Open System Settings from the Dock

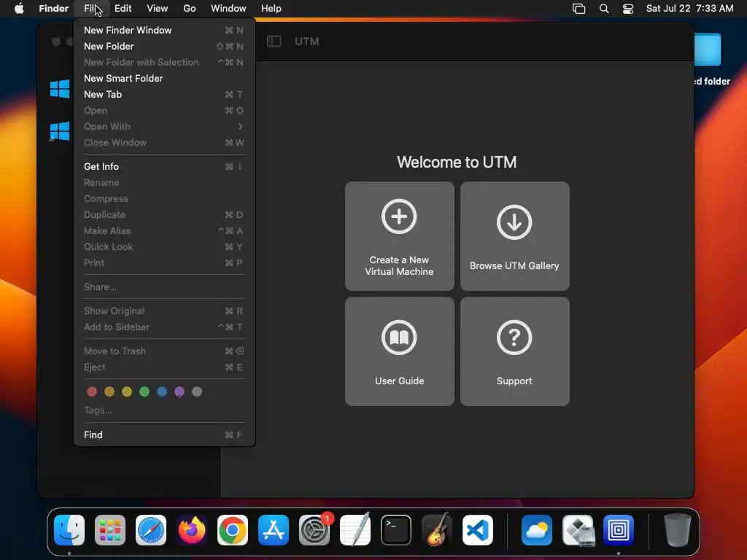(x=314, y=530)
